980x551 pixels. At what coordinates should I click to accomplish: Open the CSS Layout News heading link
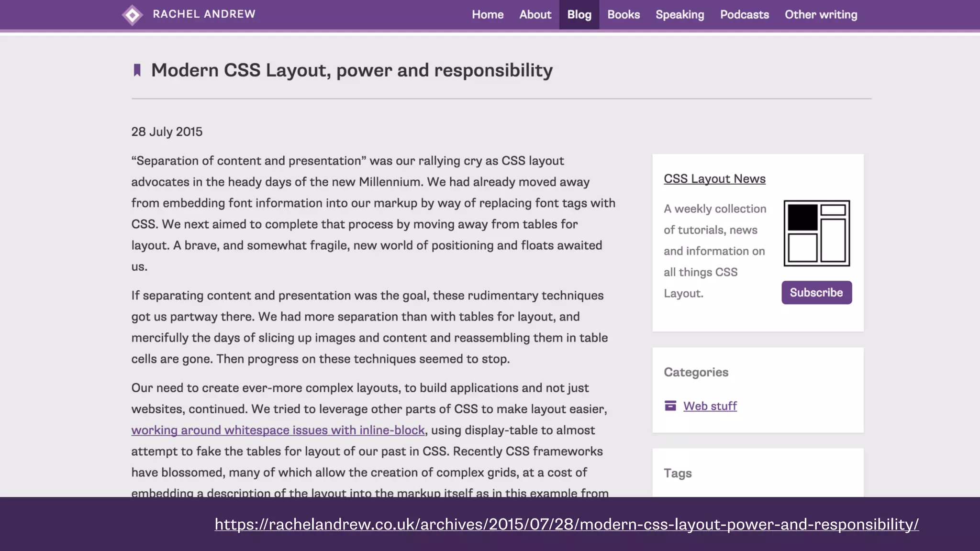tap(714, 179)
